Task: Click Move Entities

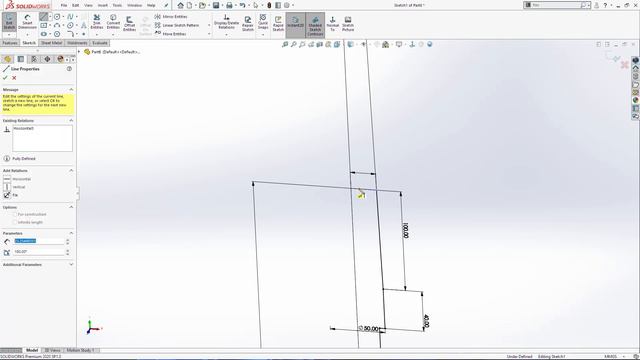Action: coord(170,34)
